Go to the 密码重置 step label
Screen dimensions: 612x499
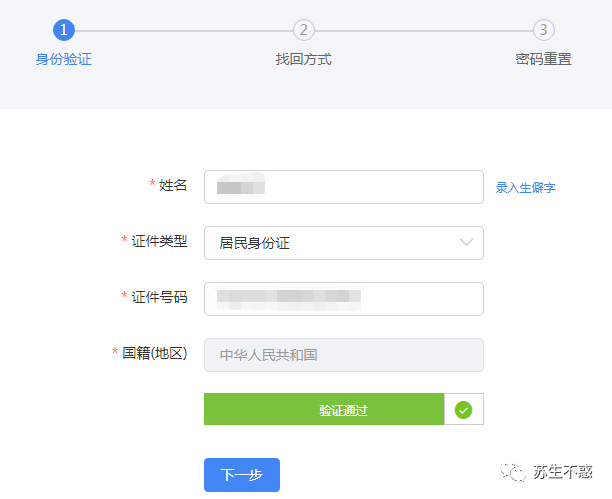pos(543,59)
